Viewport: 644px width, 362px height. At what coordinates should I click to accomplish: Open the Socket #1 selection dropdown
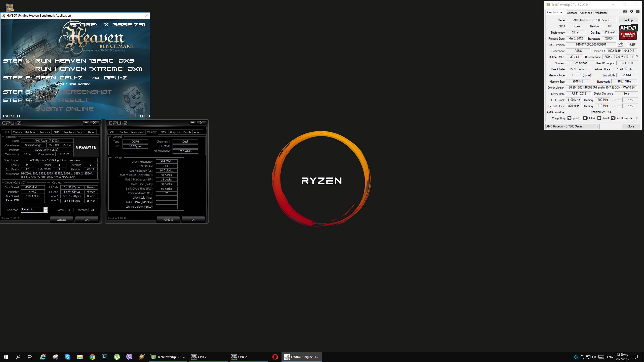(34, 210)
